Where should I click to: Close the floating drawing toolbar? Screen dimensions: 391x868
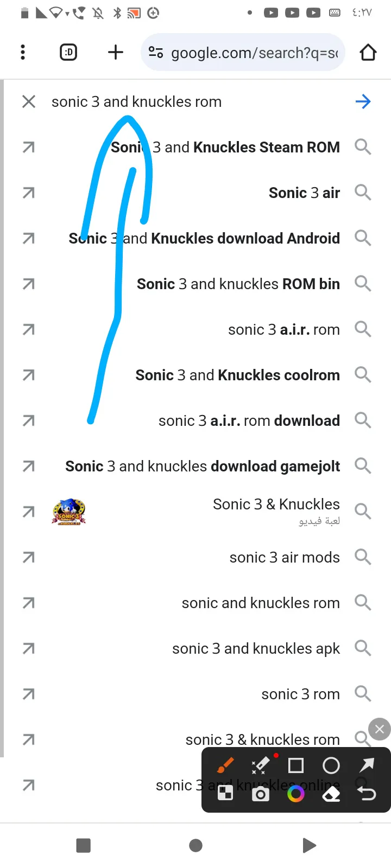(x=380, y=729)
